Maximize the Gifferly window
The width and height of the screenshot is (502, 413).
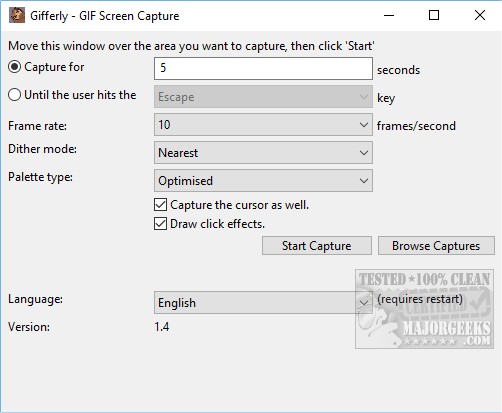point(434,15)
